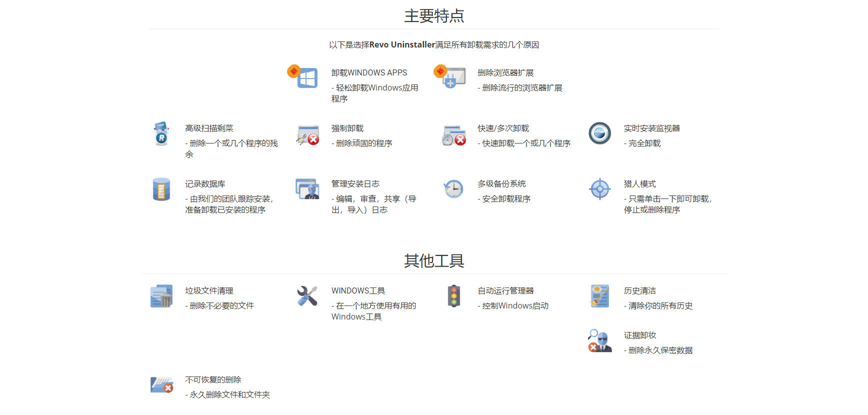Click the 其他工具 section heading
The image size is (868, 415).
[x=434, y=261]
